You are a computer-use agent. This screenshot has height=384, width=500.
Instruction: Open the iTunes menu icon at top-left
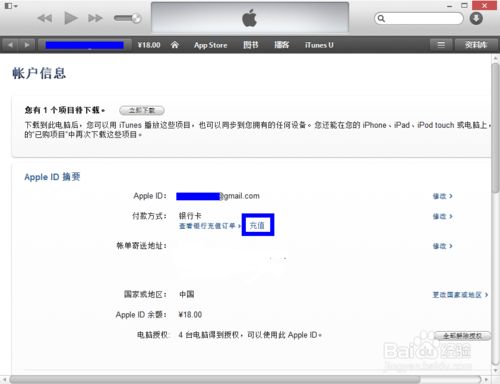(x=11, y=6)
